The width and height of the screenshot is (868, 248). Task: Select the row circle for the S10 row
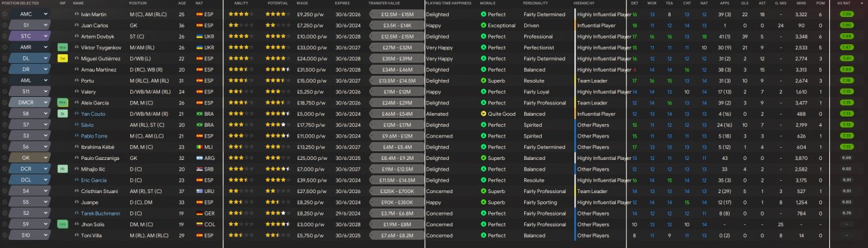[x=5, y=236]
